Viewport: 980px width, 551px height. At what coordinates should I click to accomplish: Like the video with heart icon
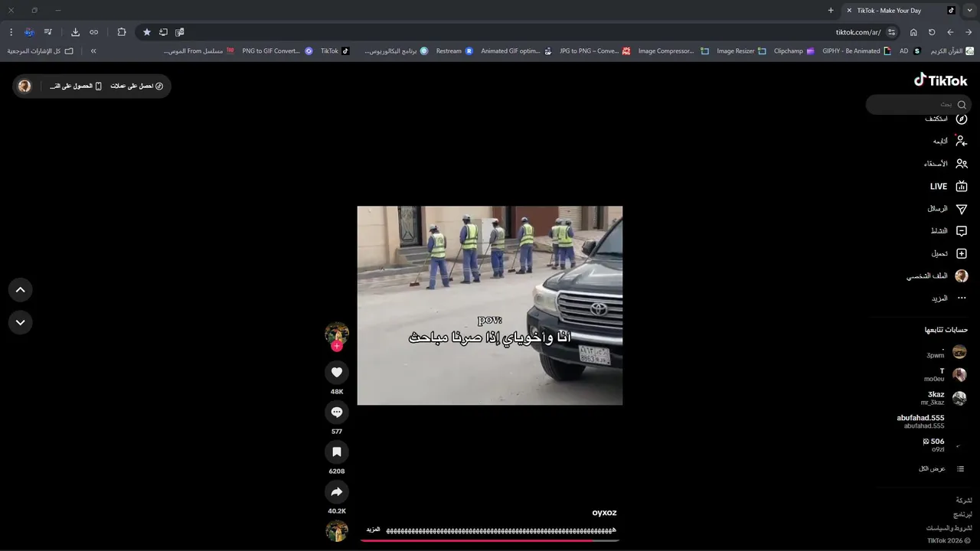click(337, 372)
